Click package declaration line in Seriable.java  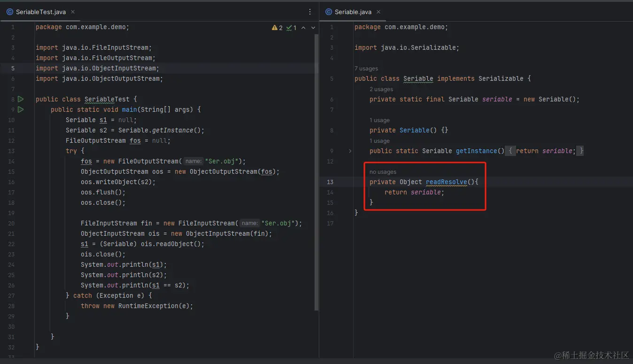401,27
